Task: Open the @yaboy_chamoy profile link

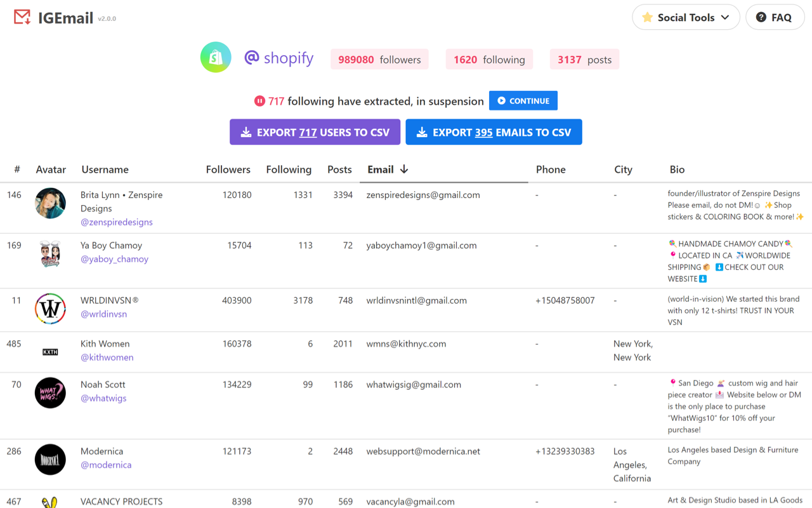Action: tap(114, 259)
